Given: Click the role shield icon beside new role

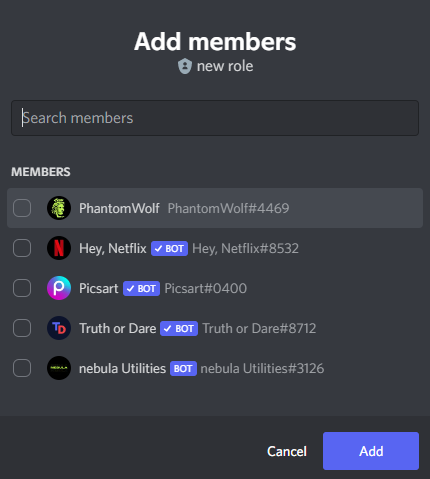Looking at the screenshot, I should point(185,66).
